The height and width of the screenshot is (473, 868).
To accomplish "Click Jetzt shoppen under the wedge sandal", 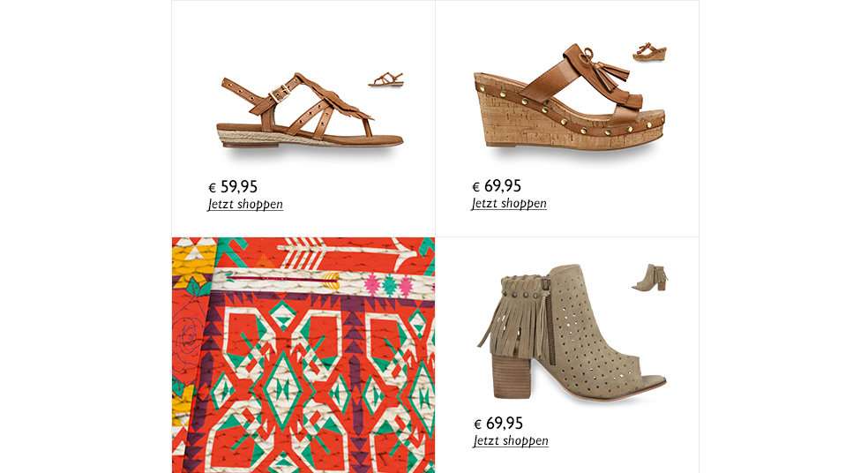I will [x=509, y=204].
